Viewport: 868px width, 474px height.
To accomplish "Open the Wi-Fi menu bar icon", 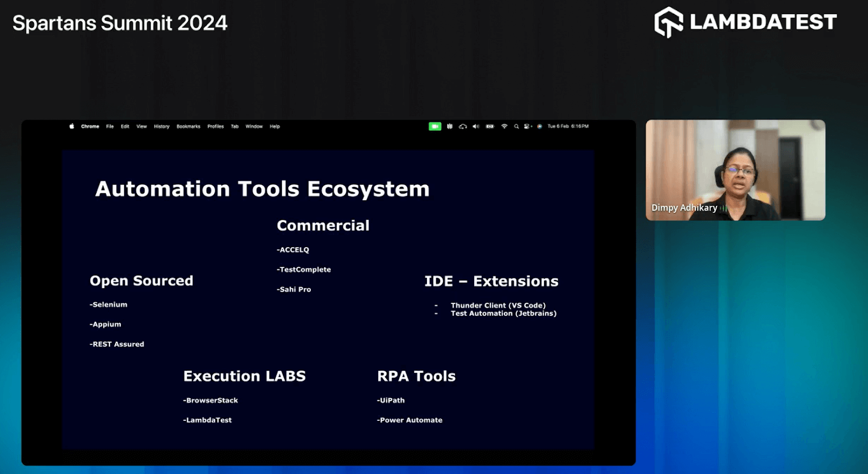I will [504, 127].
